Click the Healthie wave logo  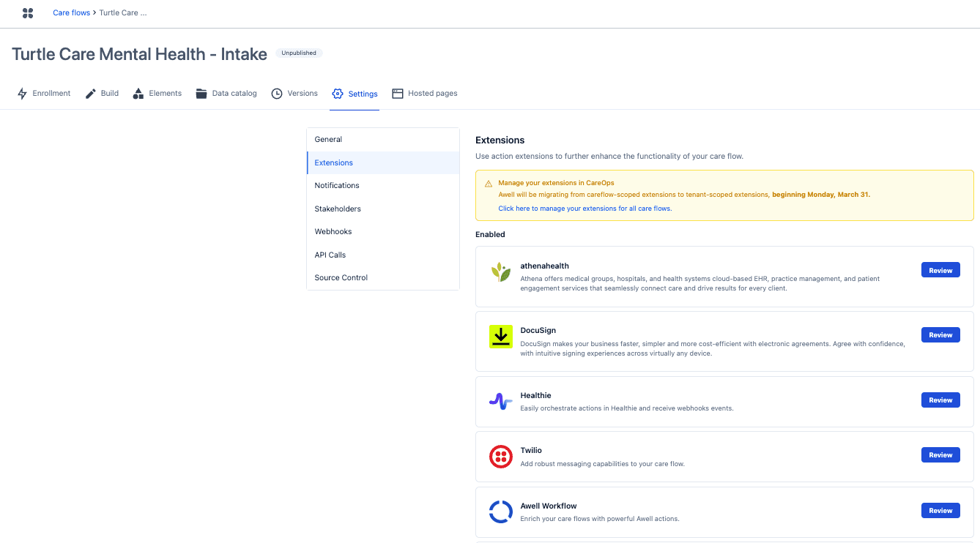pos(501,401)
